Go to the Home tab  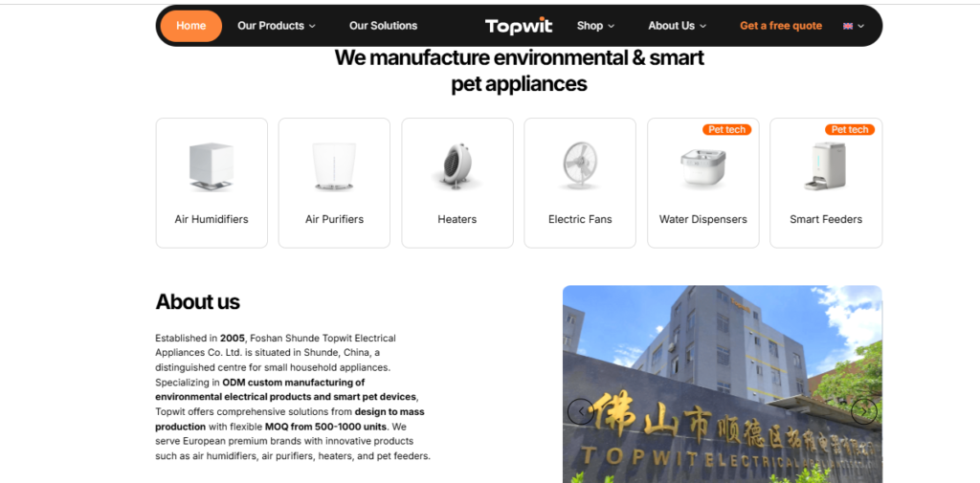pyautogui.click(x=191, y=26)
